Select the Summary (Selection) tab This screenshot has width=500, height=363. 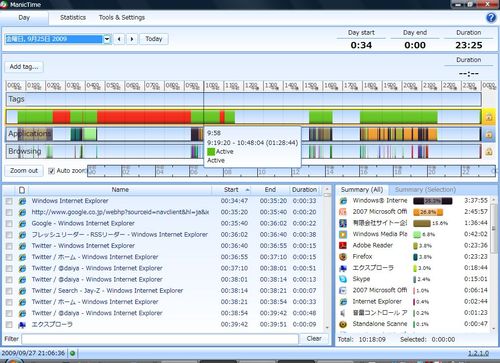425,190
